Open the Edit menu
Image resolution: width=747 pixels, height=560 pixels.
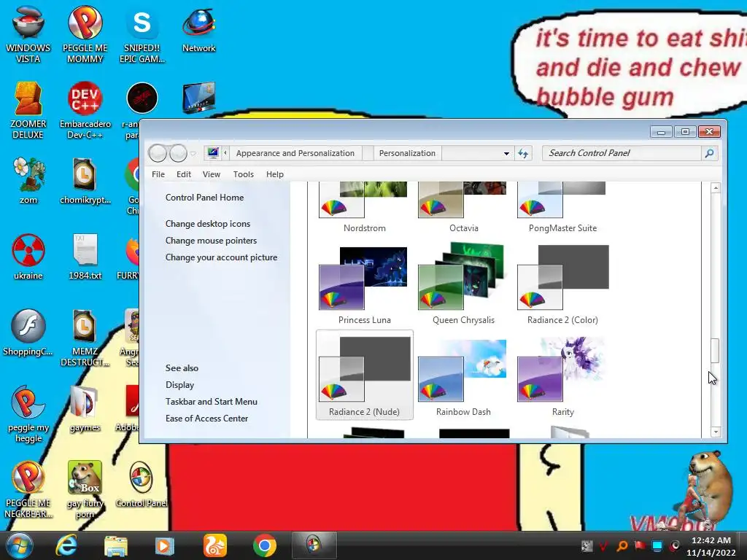coord(183,174)
